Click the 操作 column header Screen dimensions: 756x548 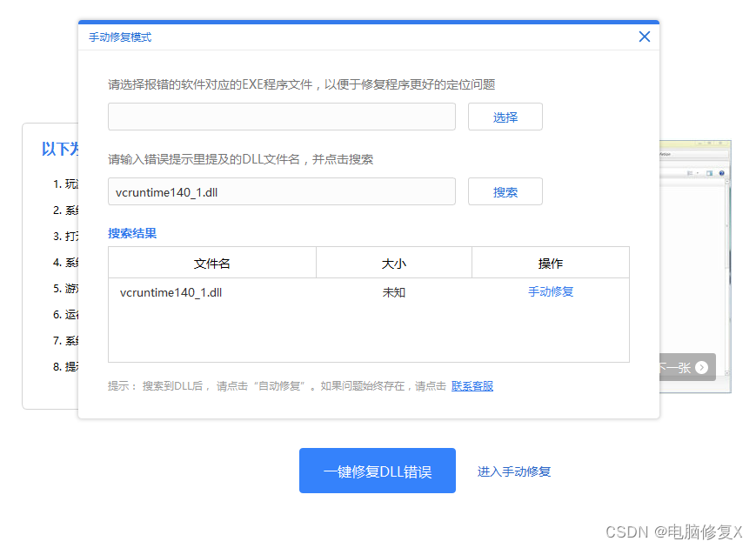pyautogui.click(x=551, y=263)
